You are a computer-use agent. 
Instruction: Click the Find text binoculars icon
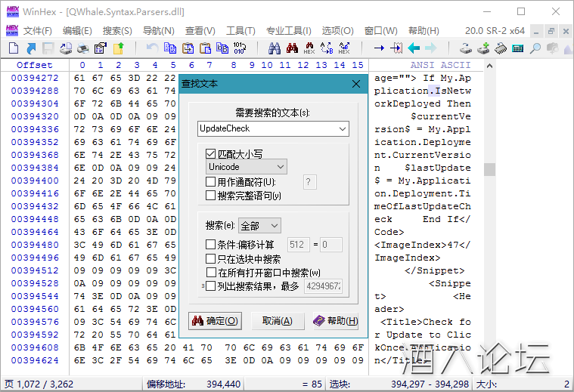(x=274, y=48)
